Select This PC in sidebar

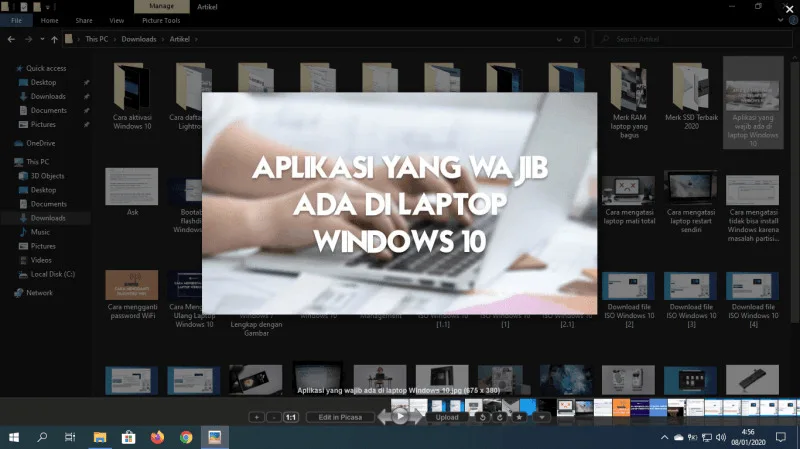click(37, 162)
